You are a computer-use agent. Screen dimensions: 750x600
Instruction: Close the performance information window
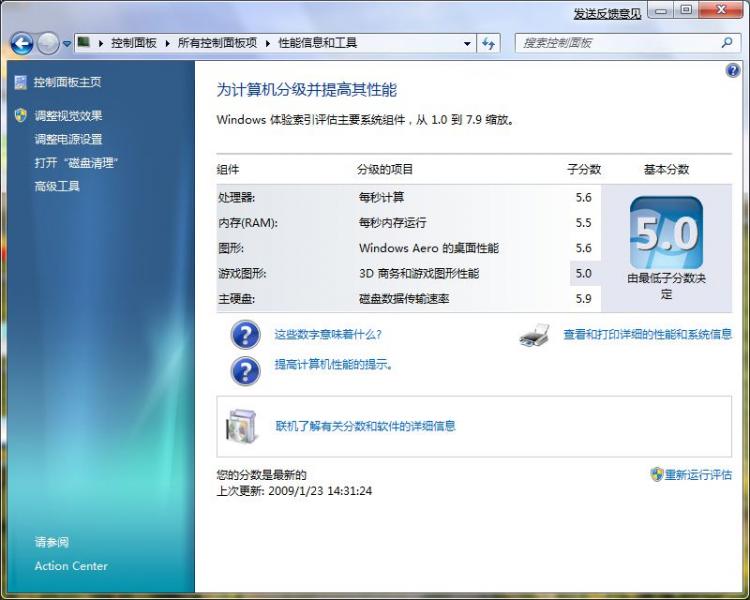point(721,10)
